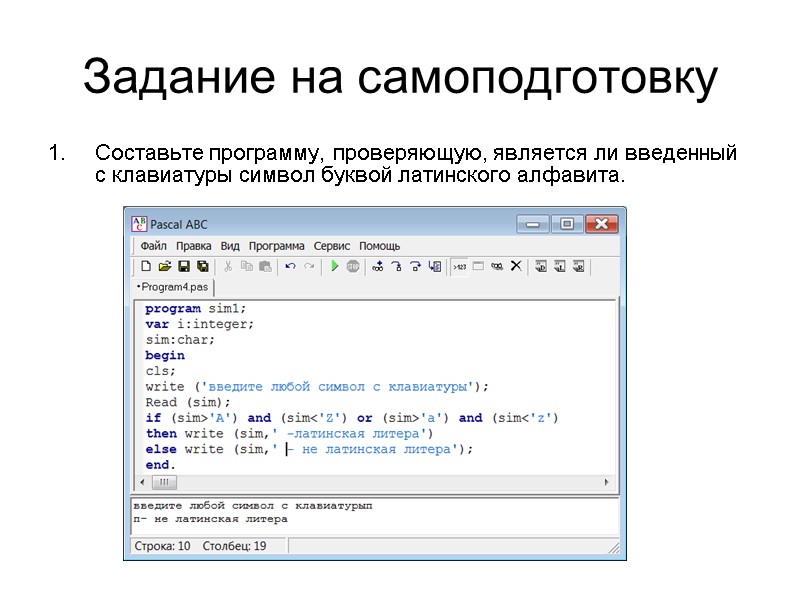Viewport: 800px width, 600px height.
Task: Click the 'end.' line in code
Action: 160,465
